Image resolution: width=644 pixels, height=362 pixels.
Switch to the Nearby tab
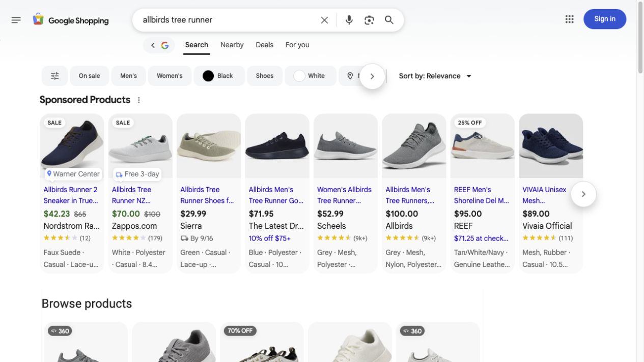(232, 45)
